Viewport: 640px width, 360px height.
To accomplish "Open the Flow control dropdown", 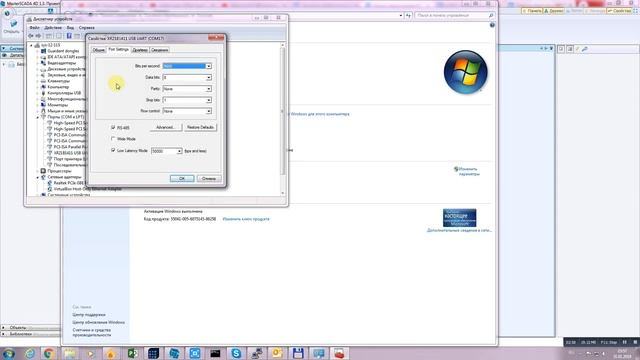I will point(209,111).
